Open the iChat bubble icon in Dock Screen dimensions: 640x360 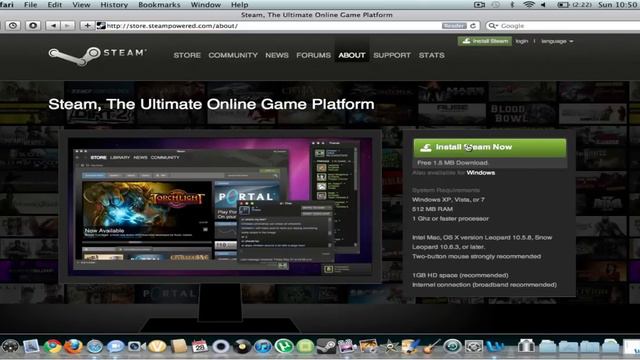click(x=116, y=347)
